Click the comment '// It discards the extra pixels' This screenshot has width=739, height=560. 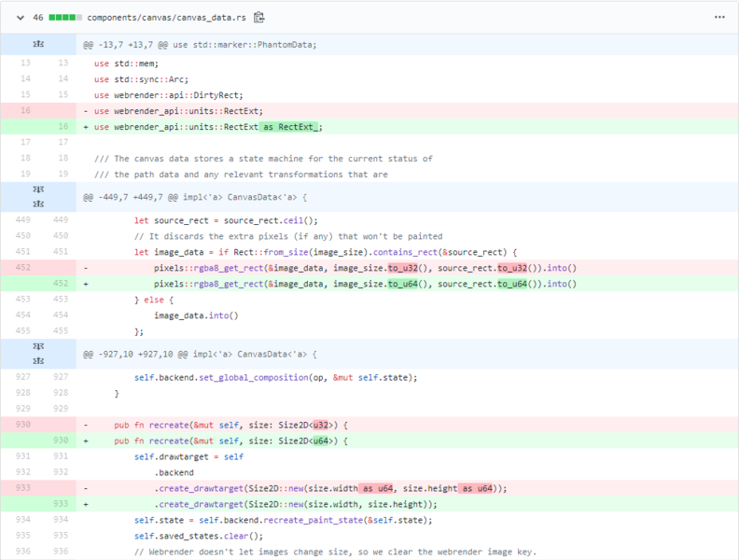pos(288,236)
